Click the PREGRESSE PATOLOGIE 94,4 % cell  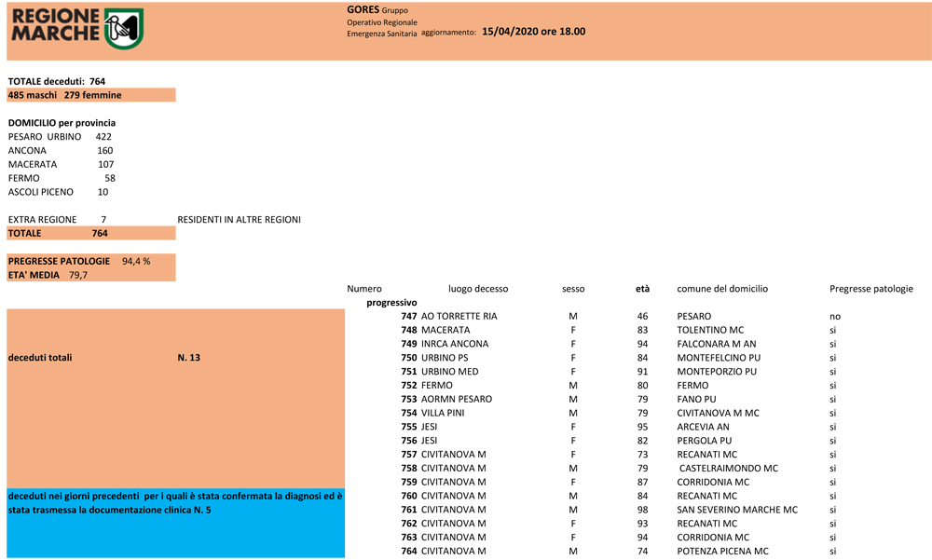tap(79, 261)
